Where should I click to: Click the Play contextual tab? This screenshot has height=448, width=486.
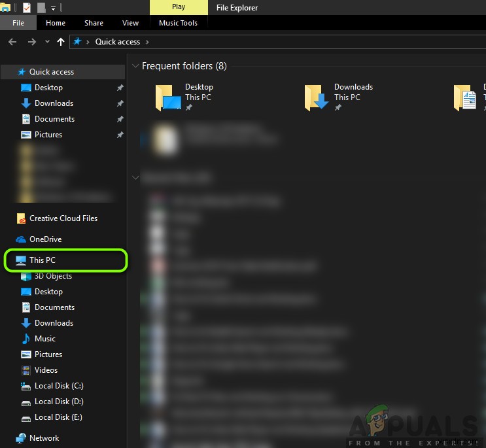tap(179, 7)
